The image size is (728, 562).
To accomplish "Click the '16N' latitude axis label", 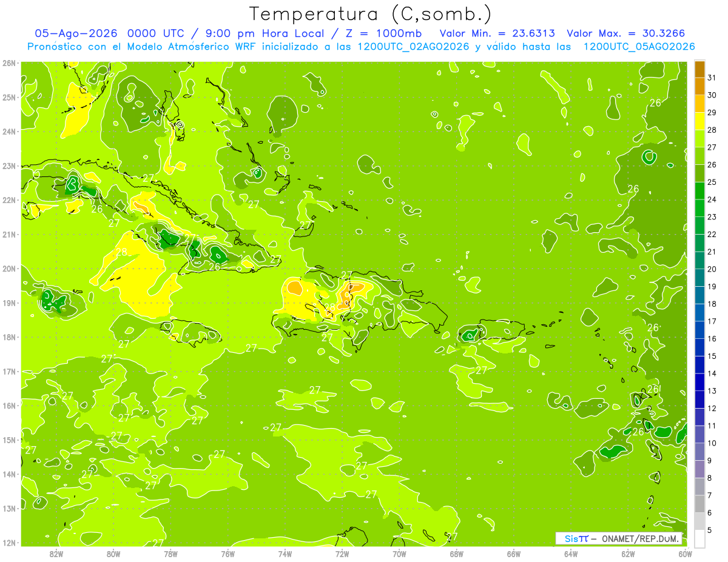I will coord(9,406).
